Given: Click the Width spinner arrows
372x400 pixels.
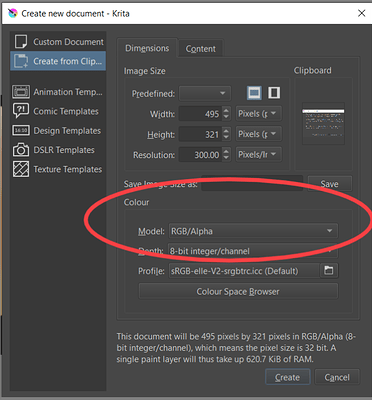Looking at the screenshot, I should click(226, 114).
